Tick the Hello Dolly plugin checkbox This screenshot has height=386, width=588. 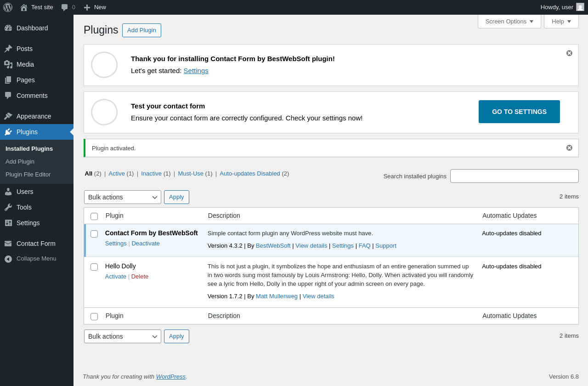tap(94, 267)
